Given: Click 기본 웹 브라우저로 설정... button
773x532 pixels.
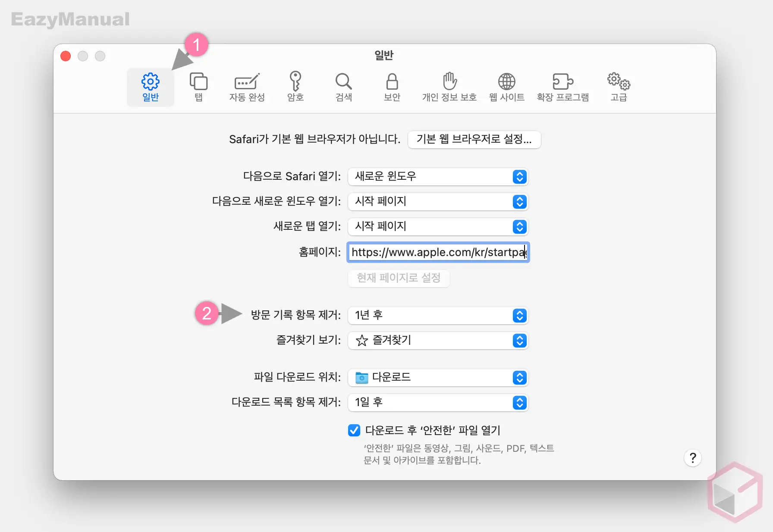Looking at the screenshot, I should pos(474,139).
